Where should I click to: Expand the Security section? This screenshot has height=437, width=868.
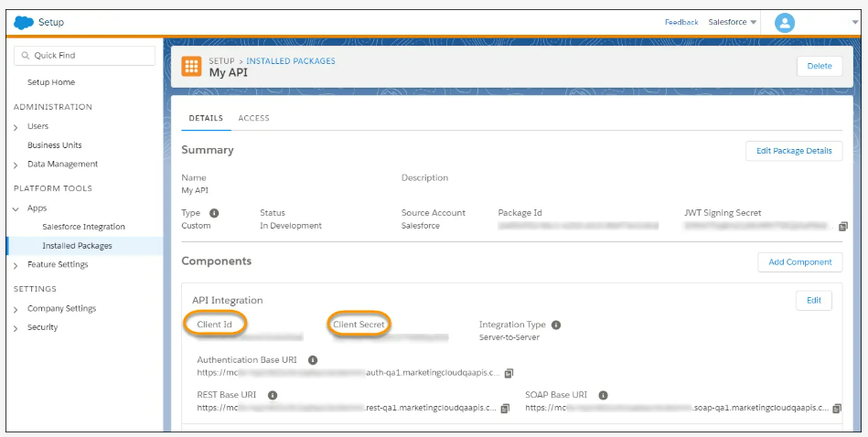tap(16, 328)
